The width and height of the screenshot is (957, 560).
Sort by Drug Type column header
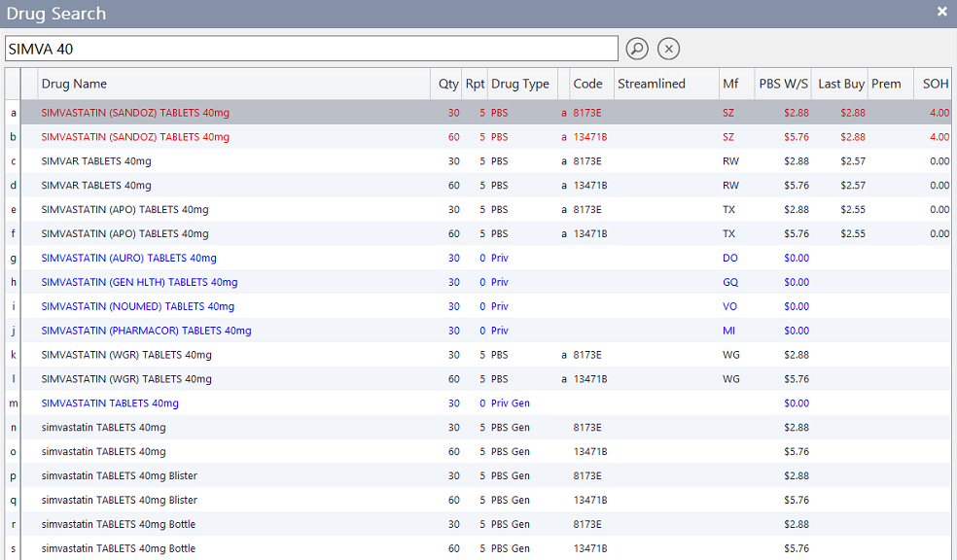(x=520, y=84)
